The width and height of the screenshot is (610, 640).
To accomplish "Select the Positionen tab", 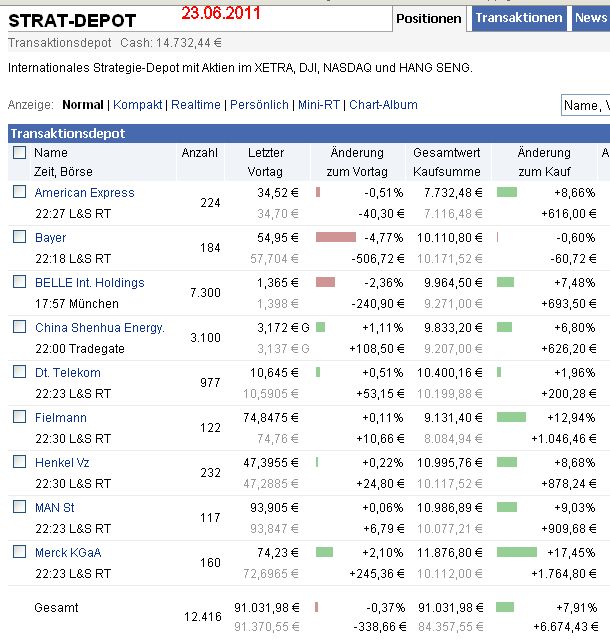I will [x=429, y=19].
